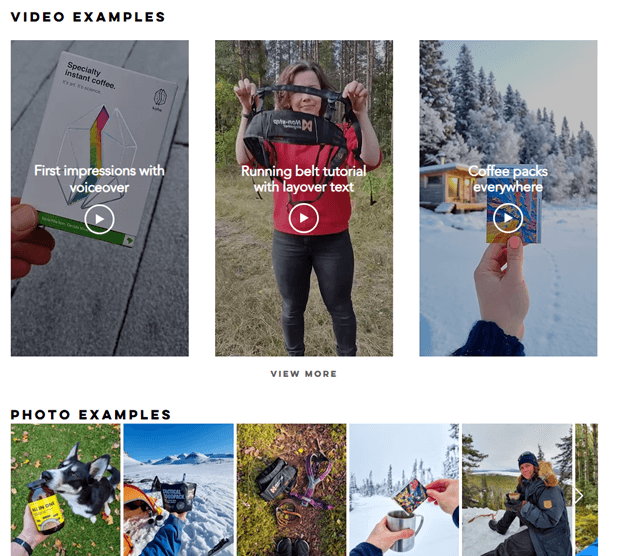Viewport: 628px width, 556px height.
Task: Play the Coffee packs everywhere video
Action: point(508,218)
